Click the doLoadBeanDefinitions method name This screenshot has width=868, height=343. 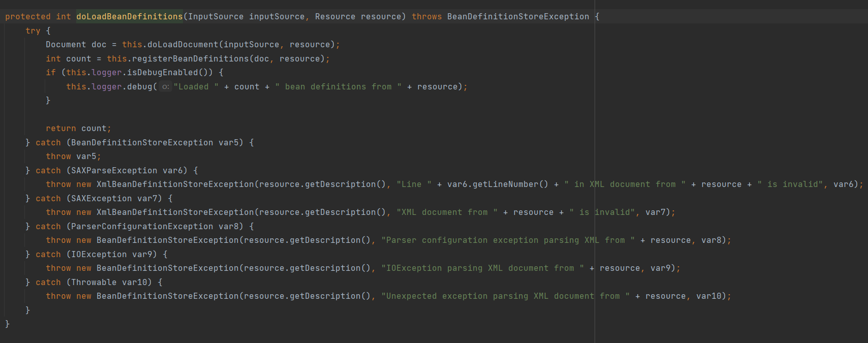coord(130,17)
